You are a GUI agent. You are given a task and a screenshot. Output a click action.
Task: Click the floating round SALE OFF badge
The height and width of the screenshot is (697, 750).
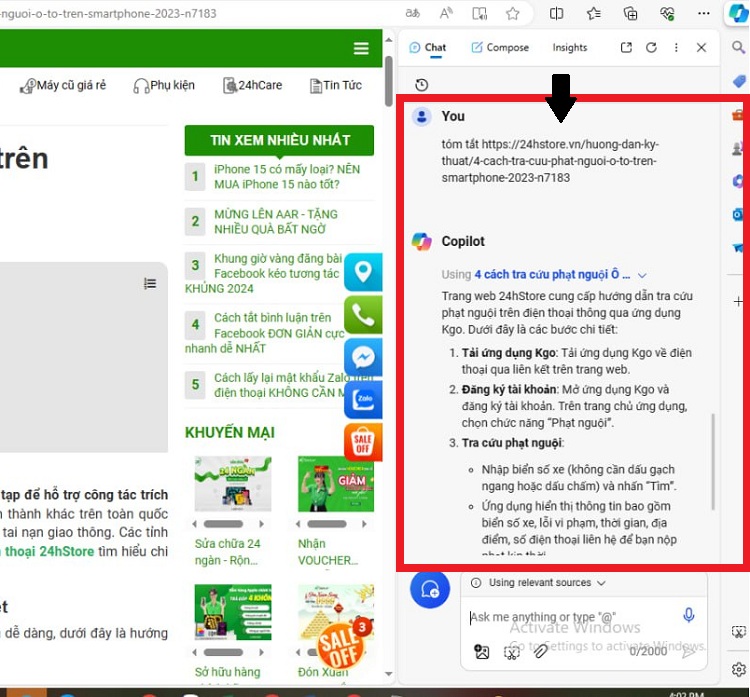point(342,644)
